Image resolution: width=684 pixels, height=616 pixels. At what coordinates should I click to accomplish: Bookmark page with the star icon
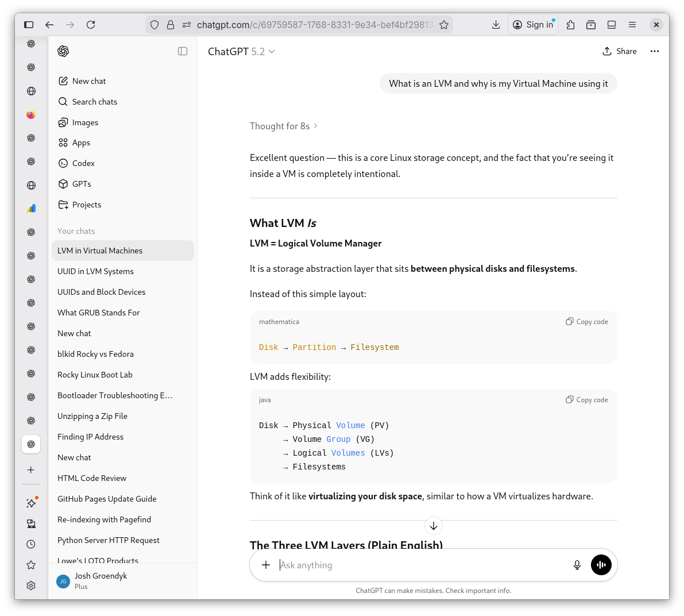tap(444, 25)
